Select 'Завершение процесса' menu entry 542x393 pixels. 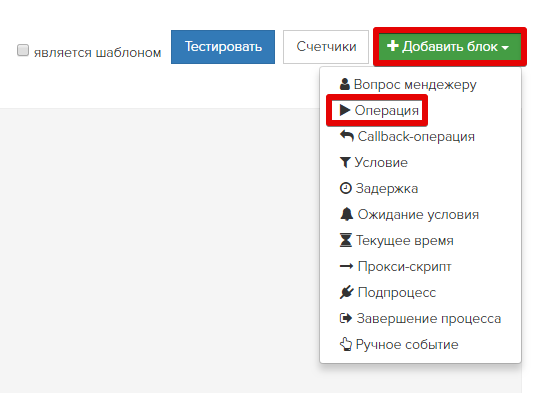(420, 318)
